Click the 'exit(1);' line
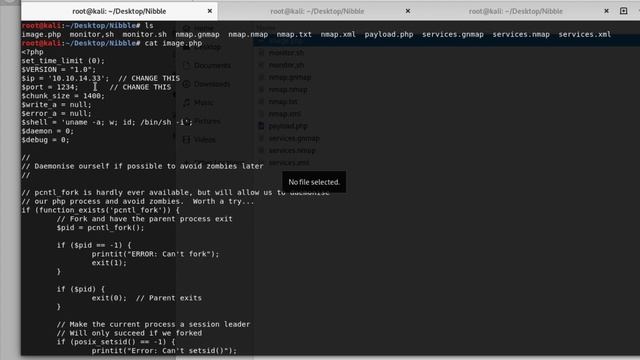This screenshot has height=360, width=640. pyautogui.click(x=109, y=263)
